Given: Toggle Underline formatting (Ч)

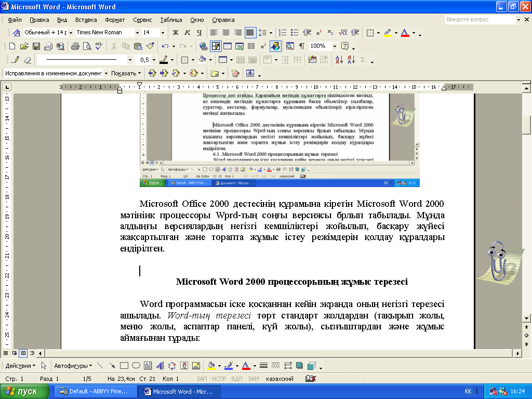Looking at the screenshot, I should (199, 33).
